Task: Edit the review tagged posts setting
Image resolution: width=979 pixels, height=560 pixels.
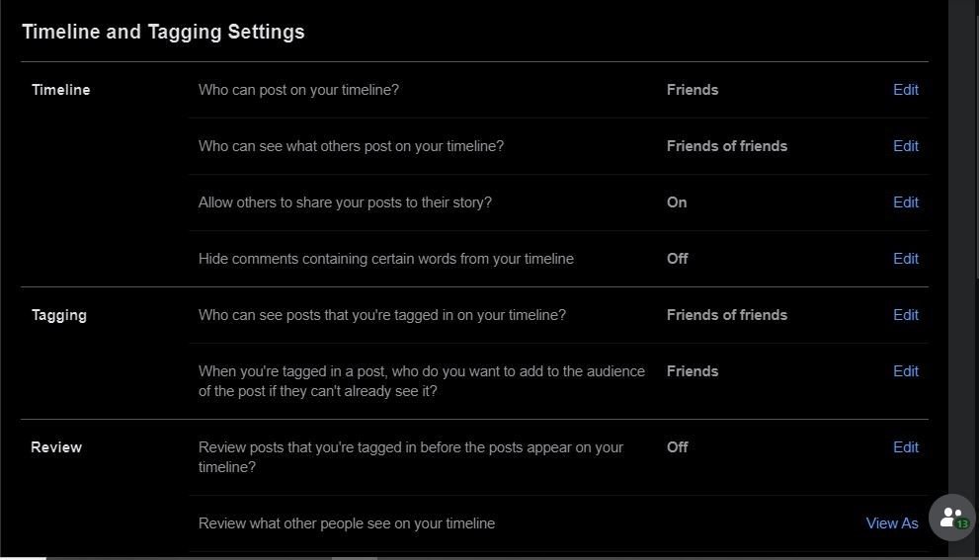Action: (905, 447)
